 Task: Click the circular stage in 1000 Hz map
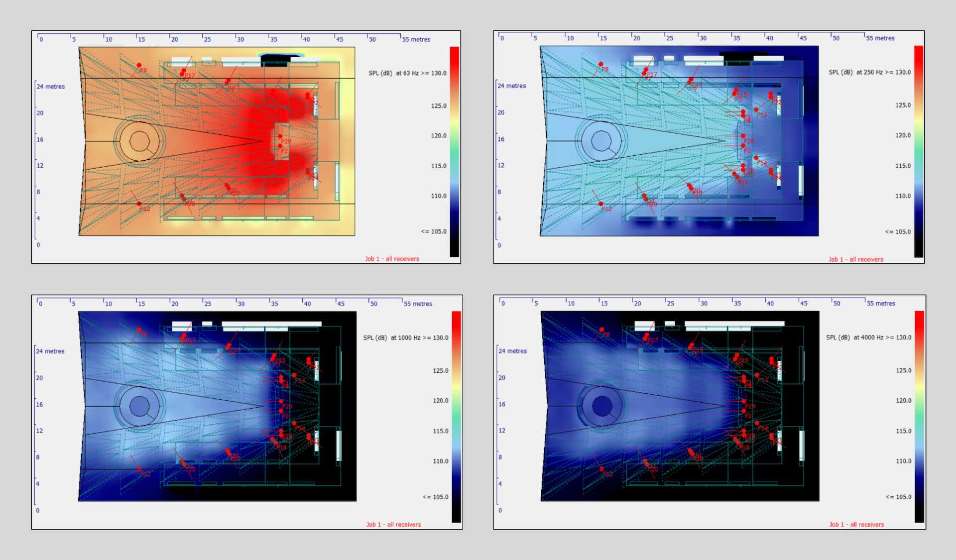click(139, 406)
